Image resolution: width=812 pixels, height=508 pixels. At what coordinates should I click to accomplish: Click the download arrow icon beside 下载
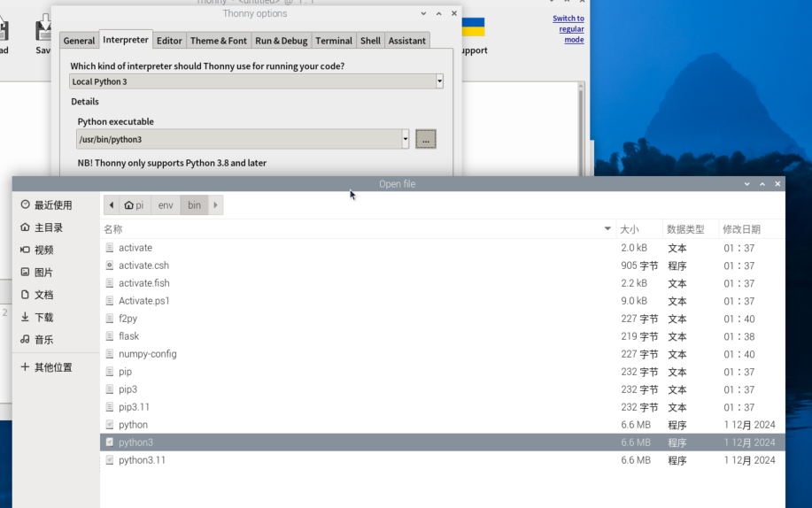(x=25, y=317)
